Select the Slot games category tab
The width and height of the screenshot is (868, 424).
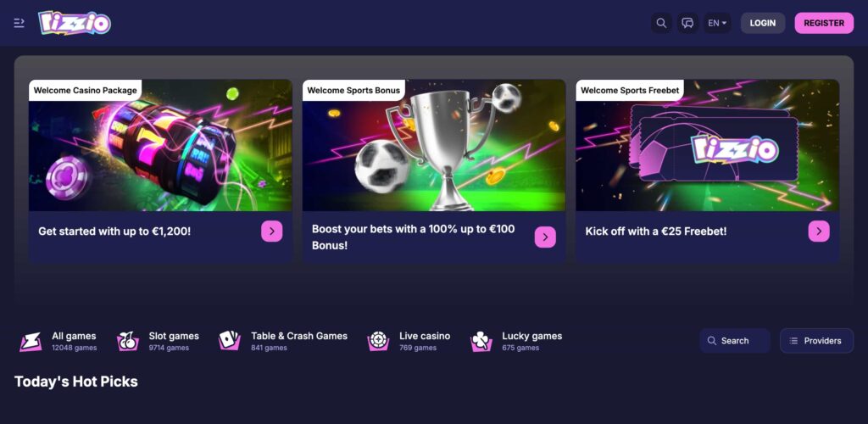(x=158, y=341)
